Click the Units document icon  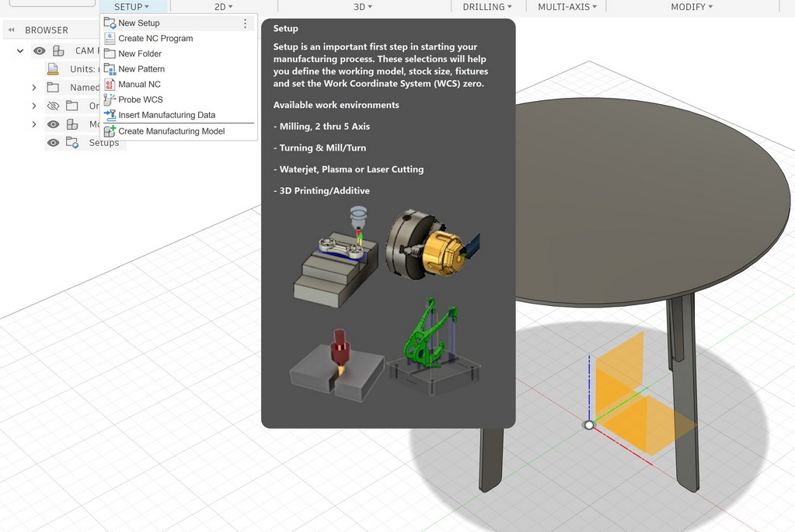pyautogui.click(x=53, y=69)
